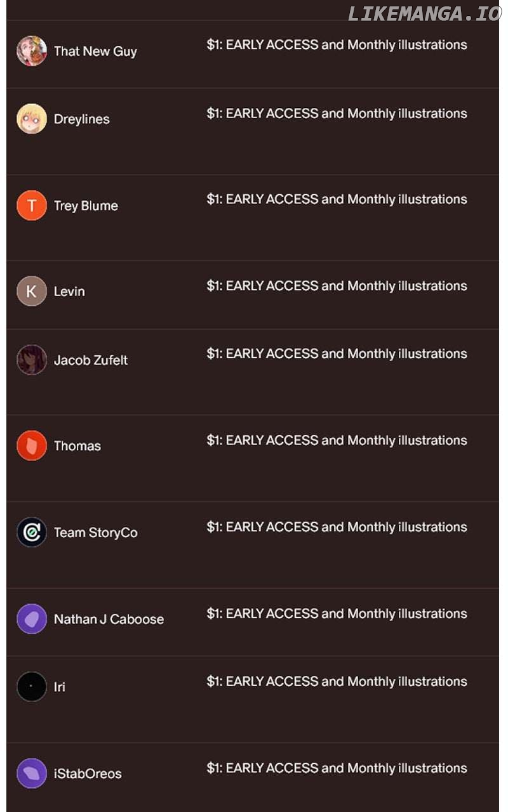Click the Team StoryCo name
Image resolution: width=508 pixels, height=812 pixels.
95,533
